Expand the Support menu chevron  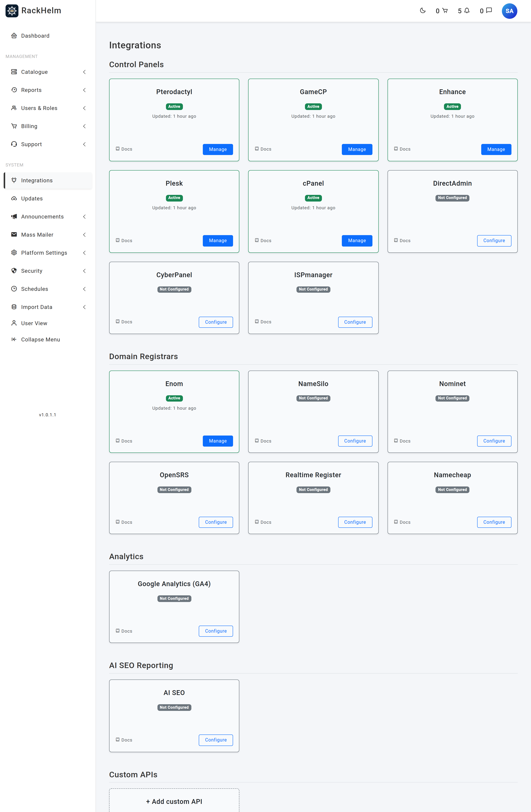[84, 144]
